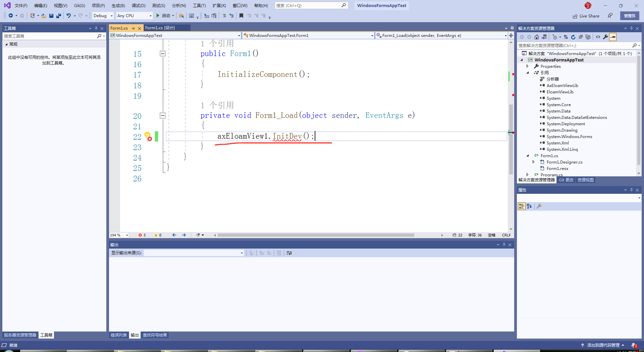Viewport: 644px width, 352px height.
Task: Click the New Project icon in toolbar
Action: coord(32,15)
